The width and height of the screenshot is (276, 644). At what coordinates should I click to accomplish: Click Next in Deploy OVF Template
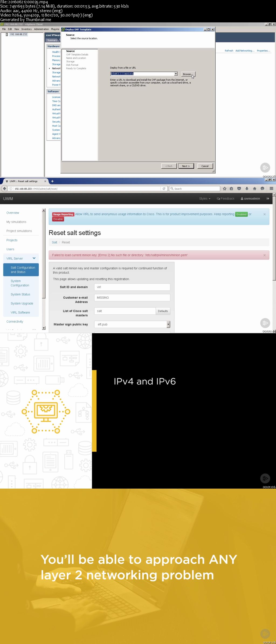(186, 166)
